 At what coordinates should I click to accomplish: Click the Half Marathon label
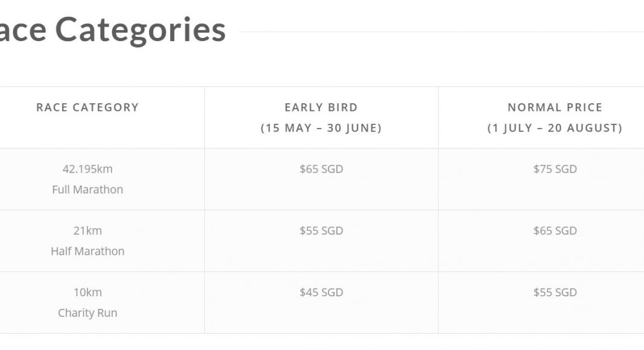pos(87,251)
